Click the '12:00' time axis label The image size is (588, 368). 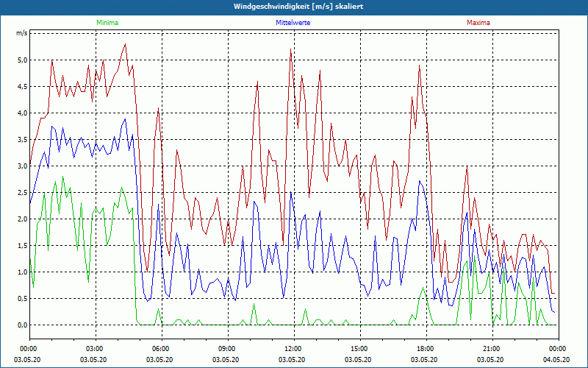[x=291, y=349]
